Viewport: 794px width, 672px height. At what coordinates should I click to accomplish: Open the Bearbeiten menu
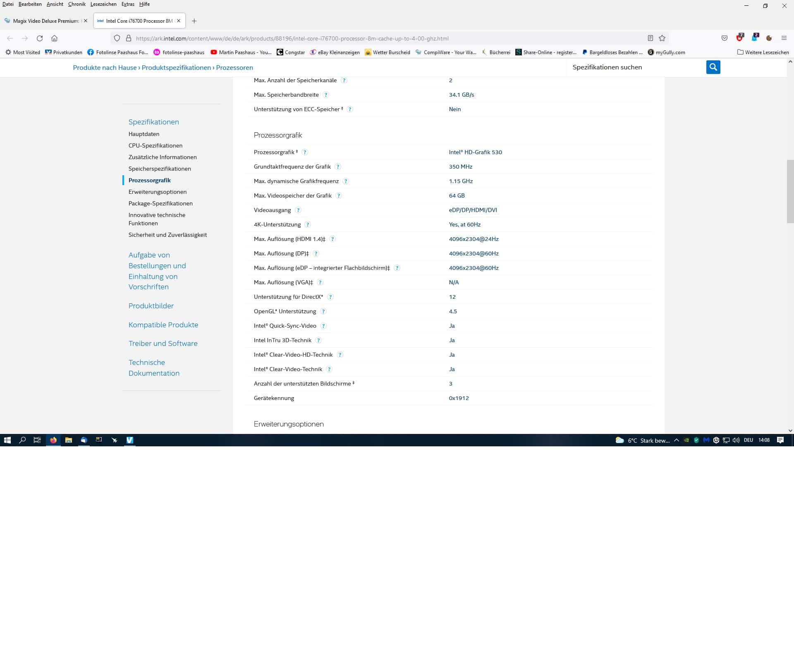click(x=30, y=4)
